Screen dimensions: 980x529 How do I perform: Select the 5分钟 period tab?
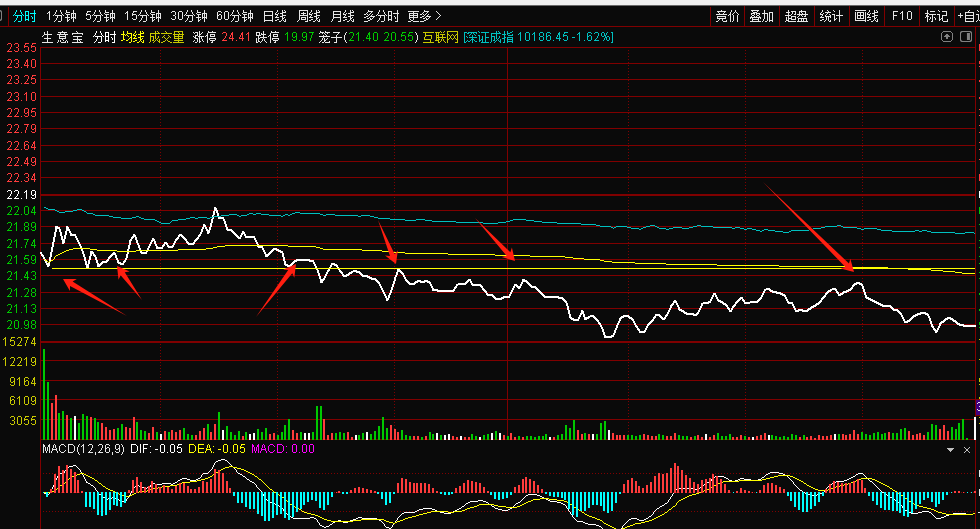pos(100,16)
